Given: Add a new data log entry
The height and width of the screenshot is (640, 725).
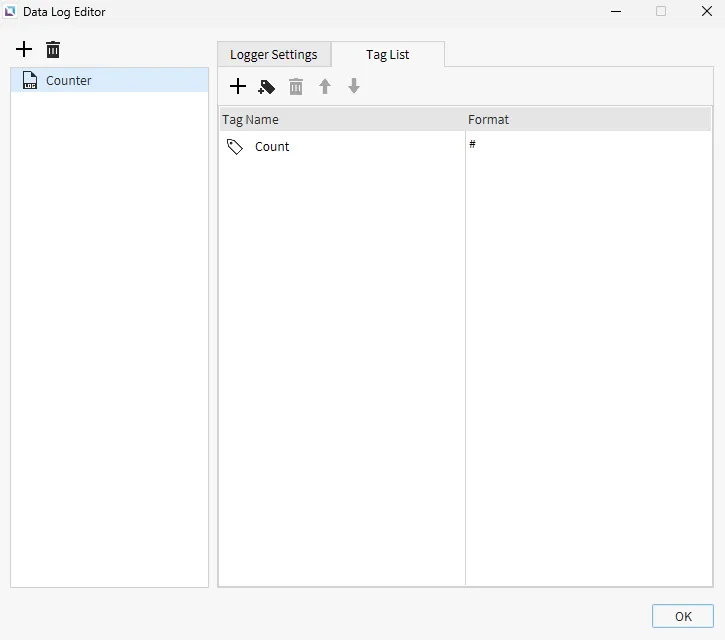Looking at the screenshot, I should 24,50.
